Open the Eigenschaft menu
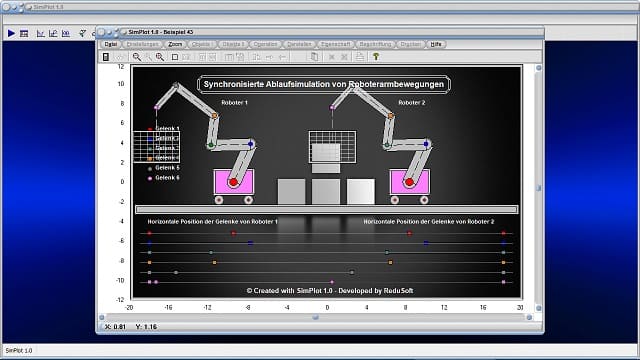640x360 pixels. pyautogui.click(x=336, y=44)
